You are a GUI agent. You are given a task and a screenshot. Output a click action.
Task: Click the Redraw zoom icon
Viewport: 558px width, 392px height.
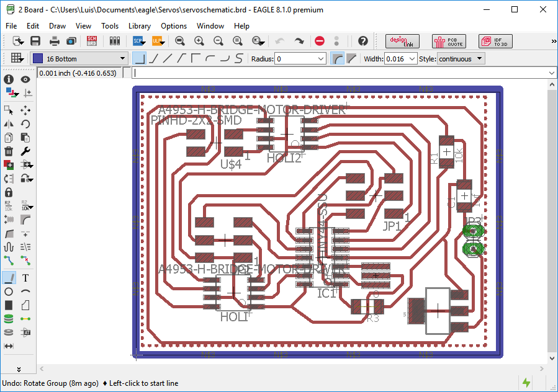tap(238, 42)
